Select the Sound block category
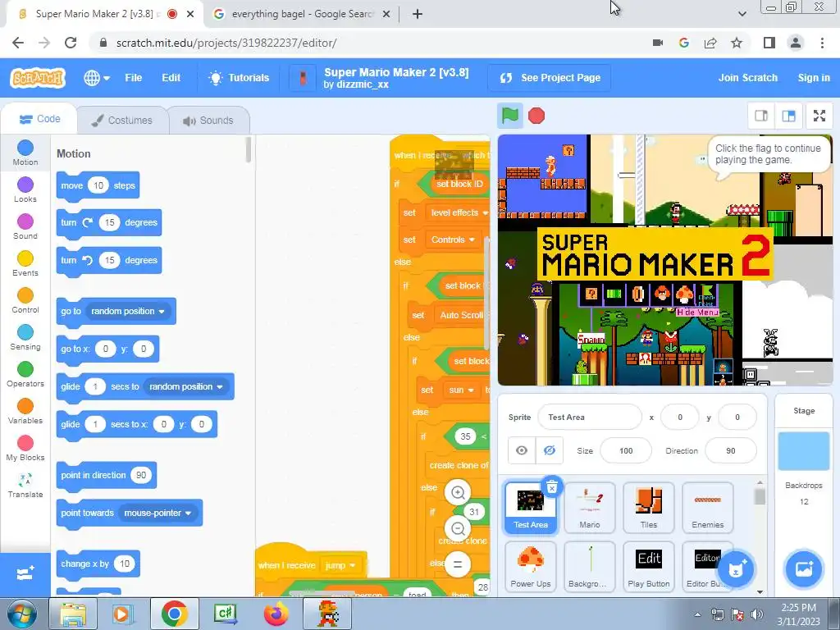The image size is (840, 630). pos(25,226)
